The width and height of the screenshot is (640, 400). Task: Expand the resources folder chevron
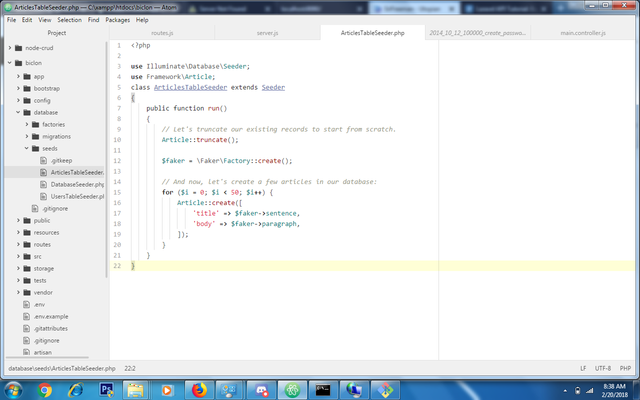[18, 232]
